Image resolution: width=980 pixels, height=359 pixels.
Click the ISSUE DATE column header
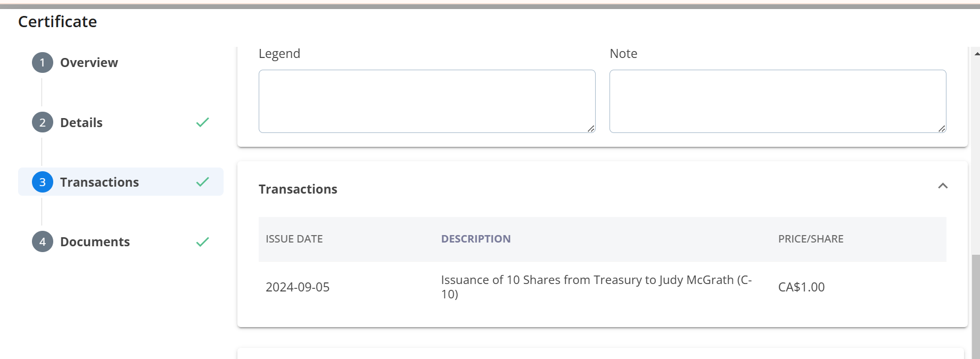294,239
